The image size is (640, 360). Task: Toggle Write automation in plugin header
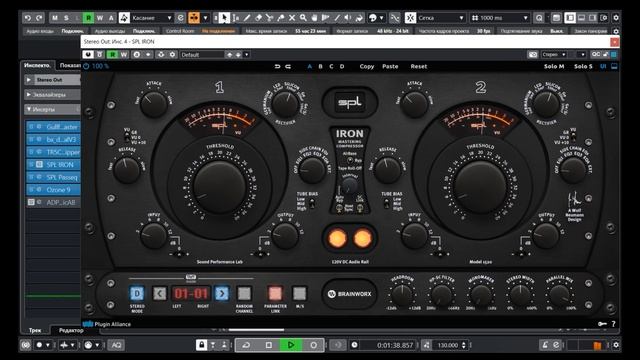pos(123,54)
